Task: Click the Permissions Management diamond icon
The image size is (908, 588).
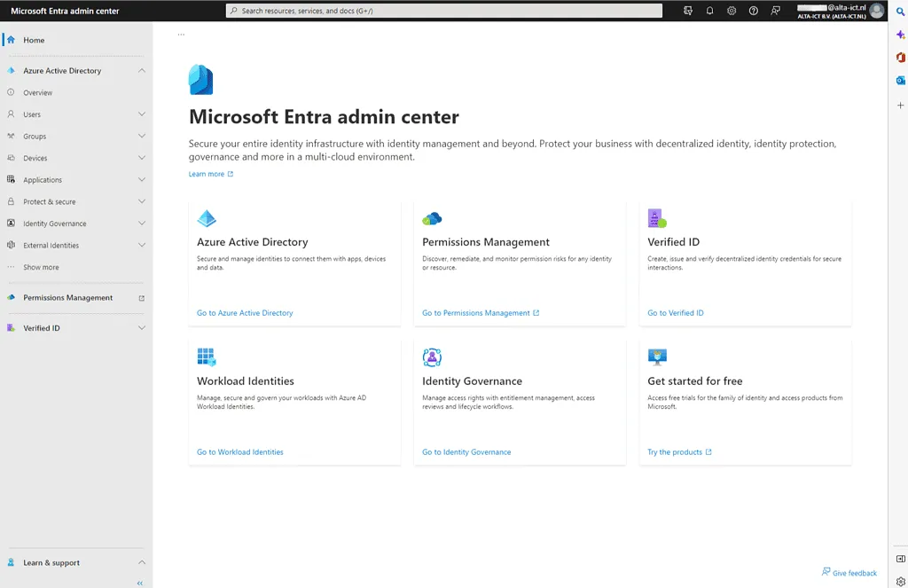Action: click(432, 216)
